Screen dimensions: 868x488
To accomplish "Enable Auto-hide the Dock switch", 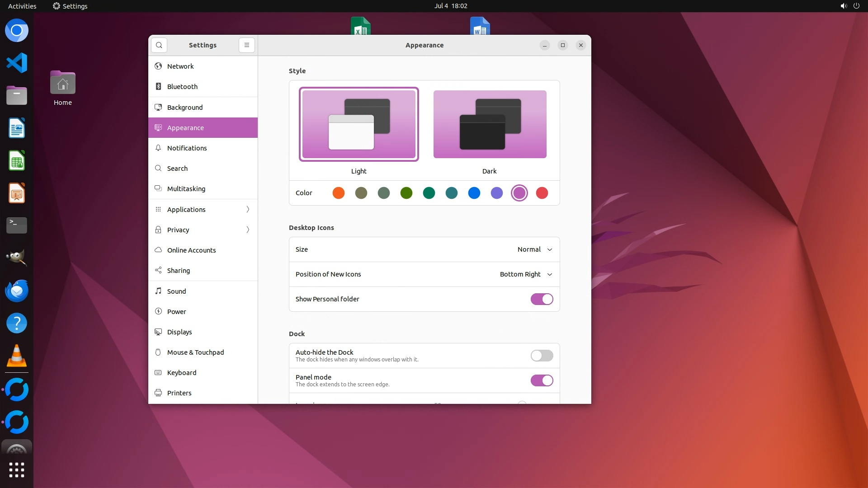I will pos(542,356).
